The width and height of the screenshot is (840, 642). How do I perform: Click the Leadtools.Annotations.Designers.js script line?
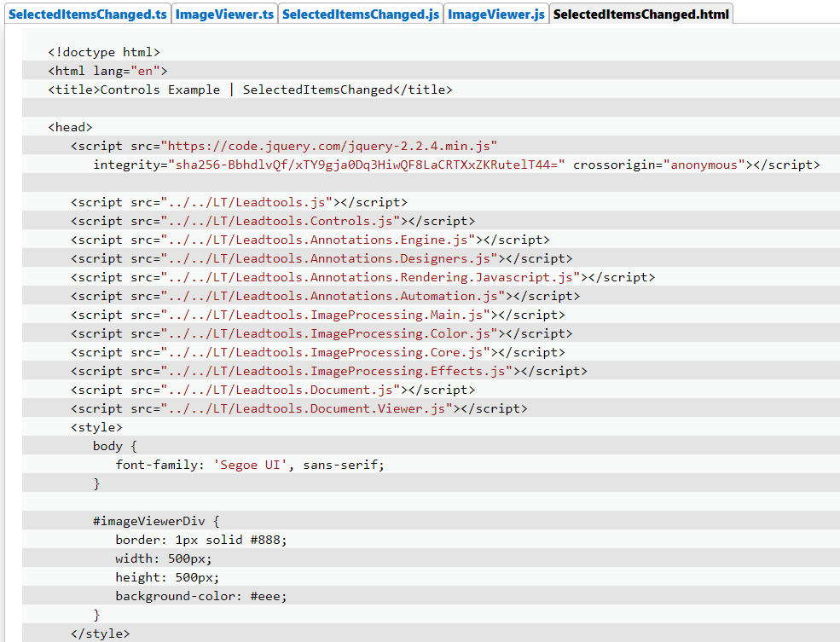point(322,258)
